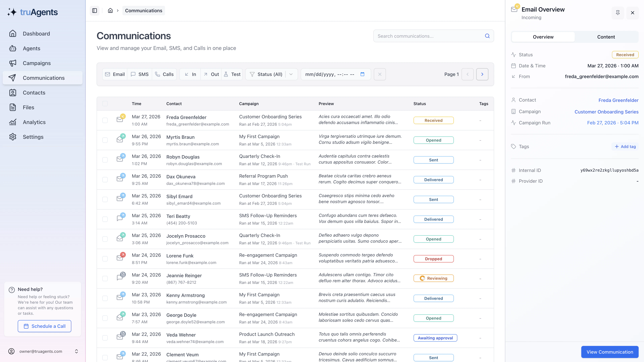Go to the next page of results

[482, 74]
